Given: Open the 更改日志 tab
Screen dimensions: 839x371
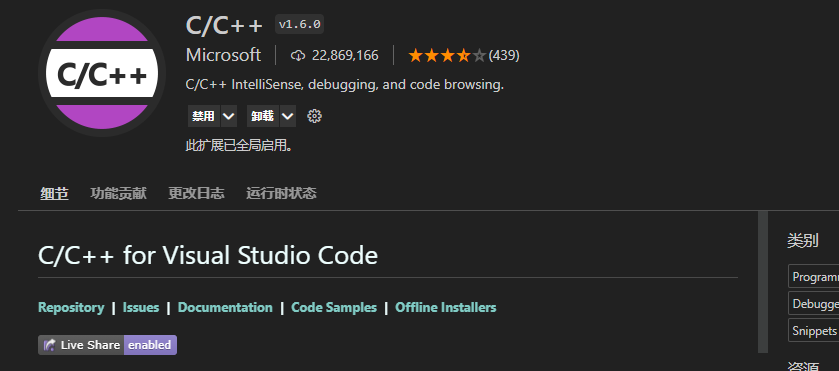Looking at the screenshot, I should [196, 193].
